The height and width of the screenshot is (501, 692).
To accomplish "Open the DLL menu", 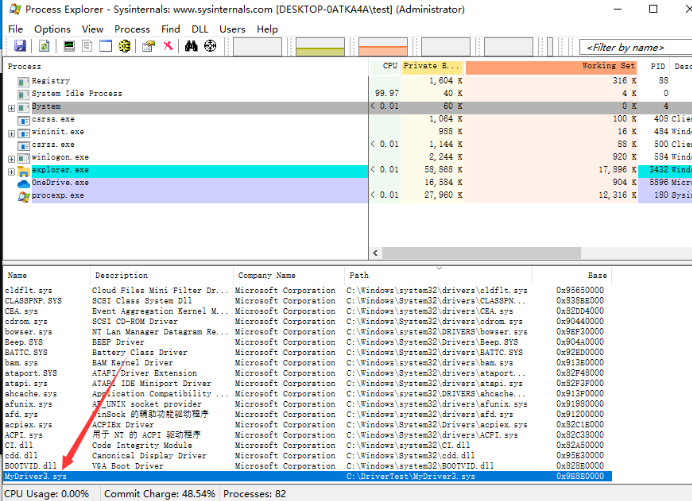I will pyautogui.click(x=199, y=29).
